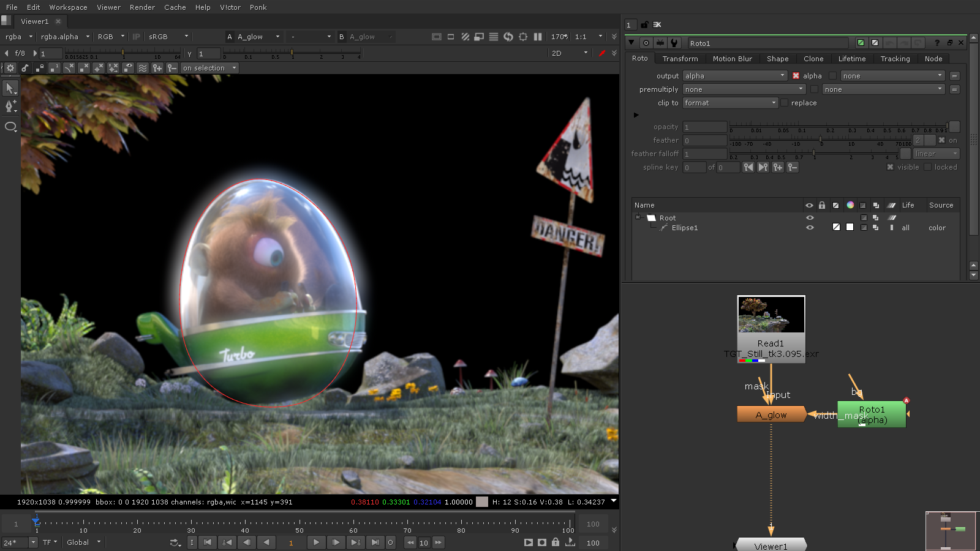This screenshot has height=551, width=980.
Task: Select the arrow Select tool in viewer toolbar
Action: (10, 89)
